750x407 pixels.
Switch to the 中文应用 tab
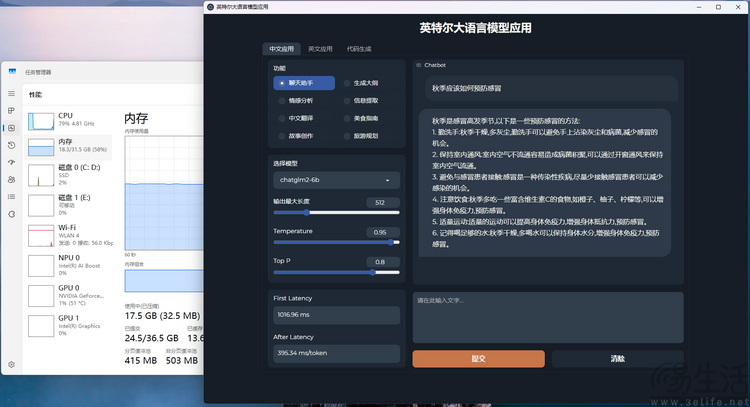pos(281,49)
